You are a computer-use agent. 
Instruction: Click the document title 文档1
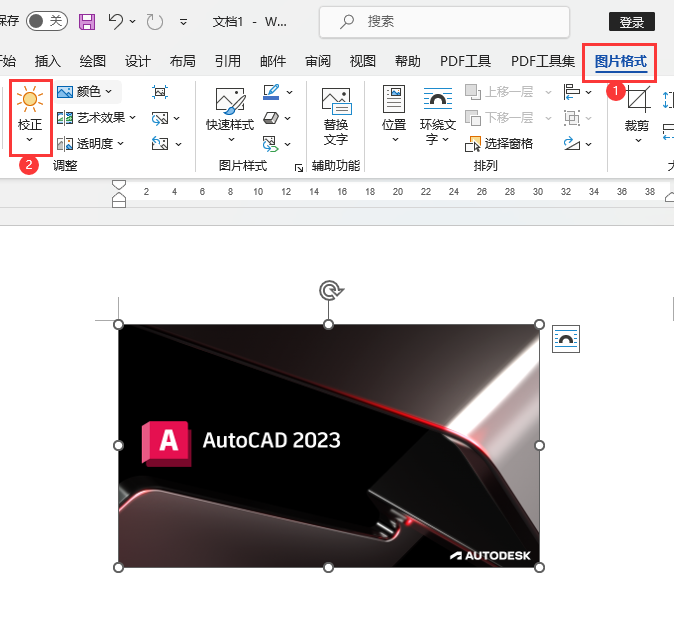click(x=228, y=21)
